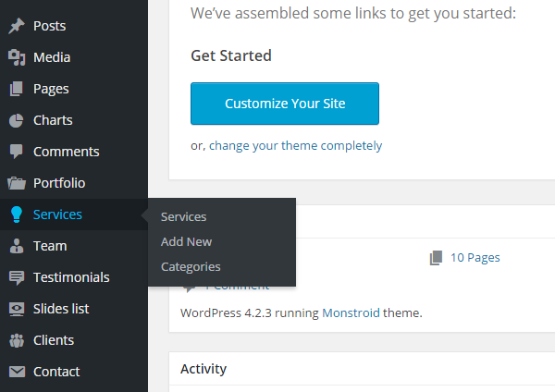Select the Team person icon

[x=17, y=246]
